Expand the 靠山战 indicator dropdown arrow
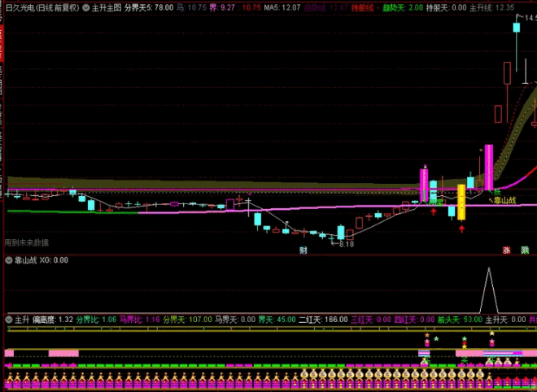Image resolution: width=537 pixels, height=392 pixels. pyautogui.click(x=9, y=260)
